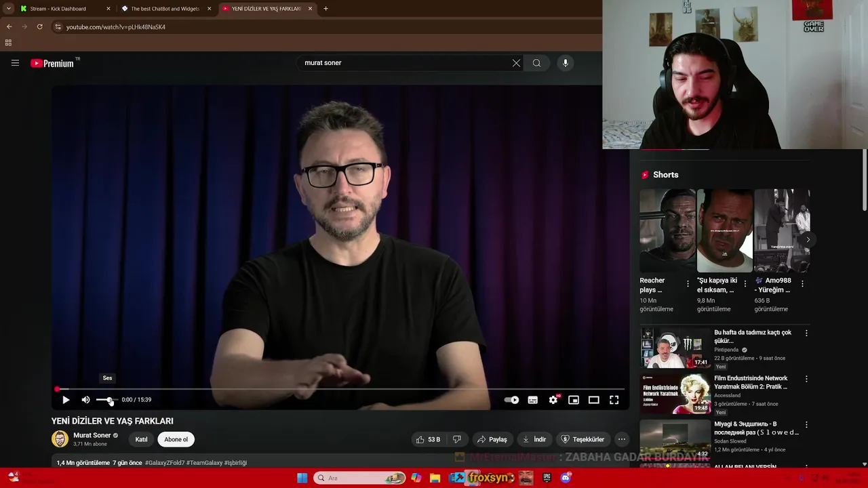Image resolution: width=868 pixels, height=488 pixels.
Task: Close the Kick Dashboard tab
Action: (x=108, y=9)
